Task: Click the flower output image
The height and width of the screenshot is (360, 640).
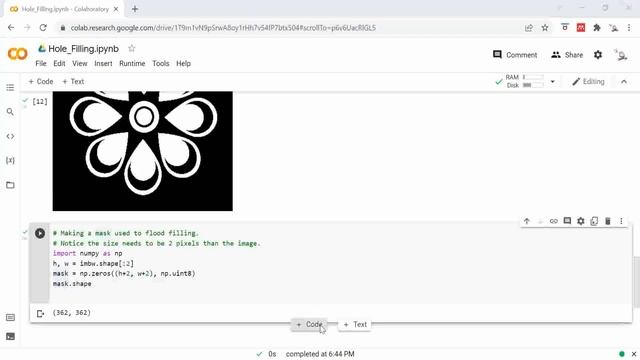Action: coord(143,151)
